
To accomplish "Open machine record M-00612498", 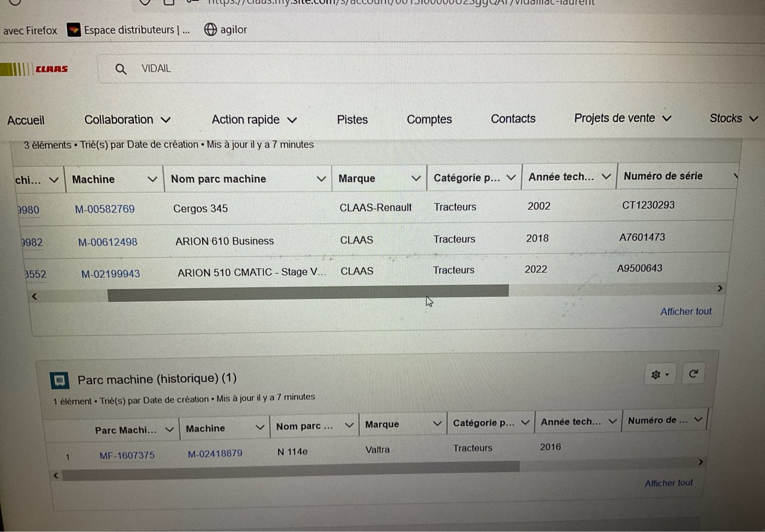I will coord(108,242).
